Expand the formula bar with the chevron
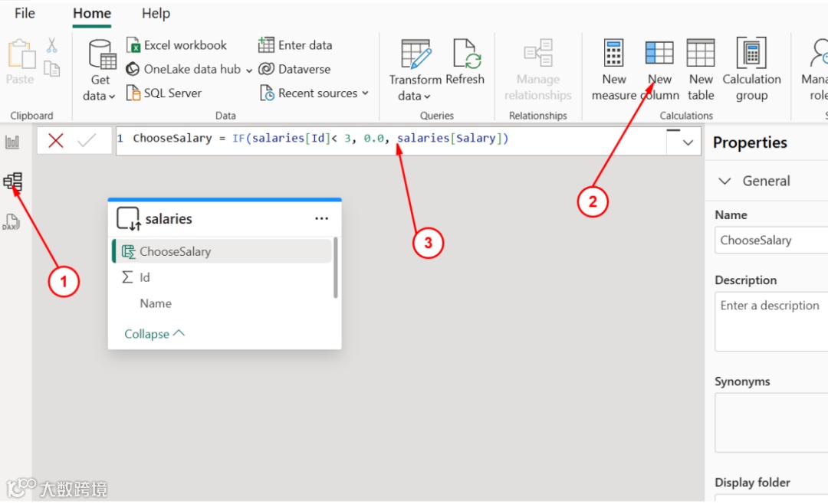Image resolution: width=828 pixels, height=504 pixels. click(688, 142)
